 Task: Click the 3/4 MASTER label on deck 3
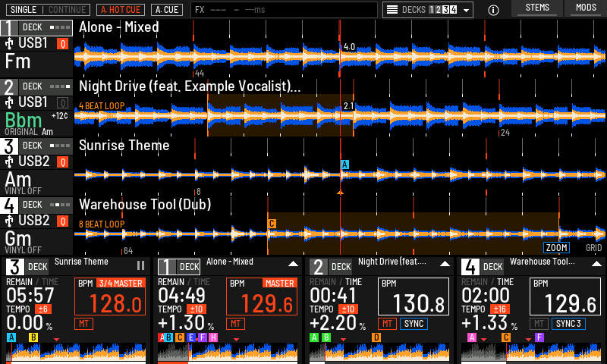121,283
